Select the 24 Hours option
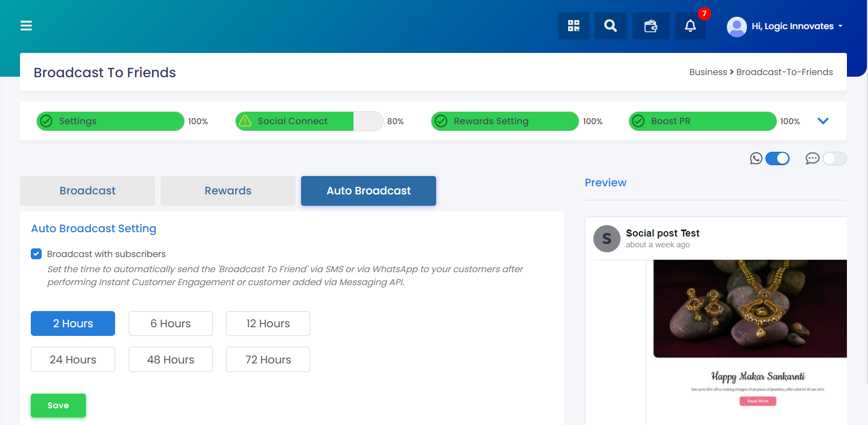868x425 pixels. tap(73, 360)
